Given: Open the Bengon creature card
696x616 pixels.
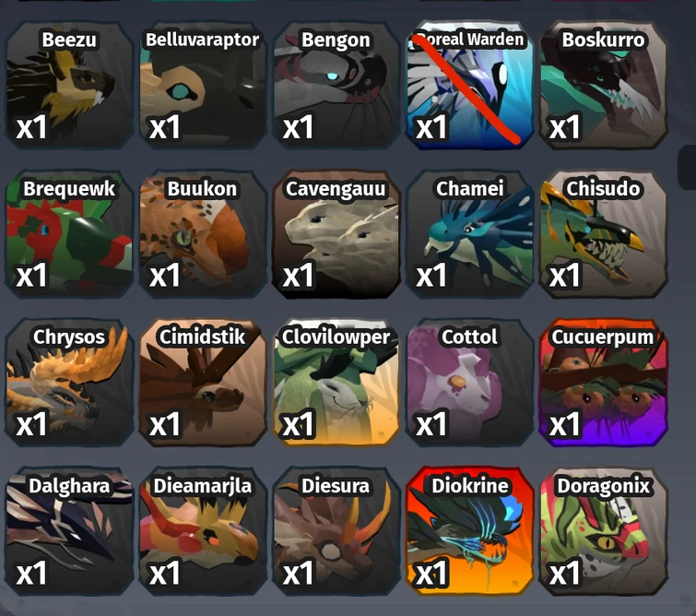Looking at the screenshot, I should tap(336, 85).
